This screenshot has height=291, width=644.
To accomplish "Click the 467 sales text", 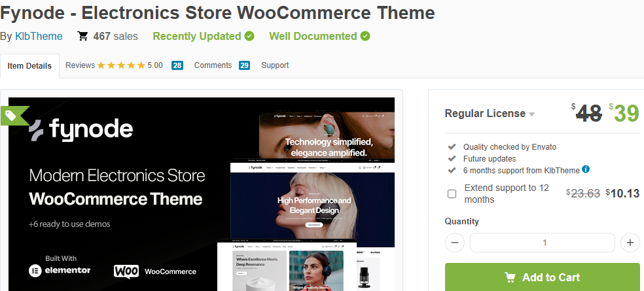I will pyautogui.click(x=115, y=36).
